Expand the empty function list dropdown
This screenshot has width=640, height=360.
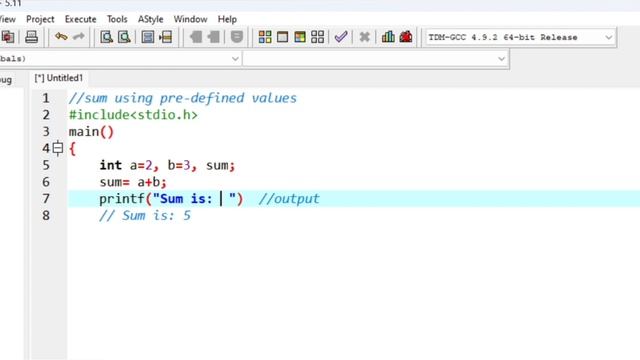coord(501,59)
